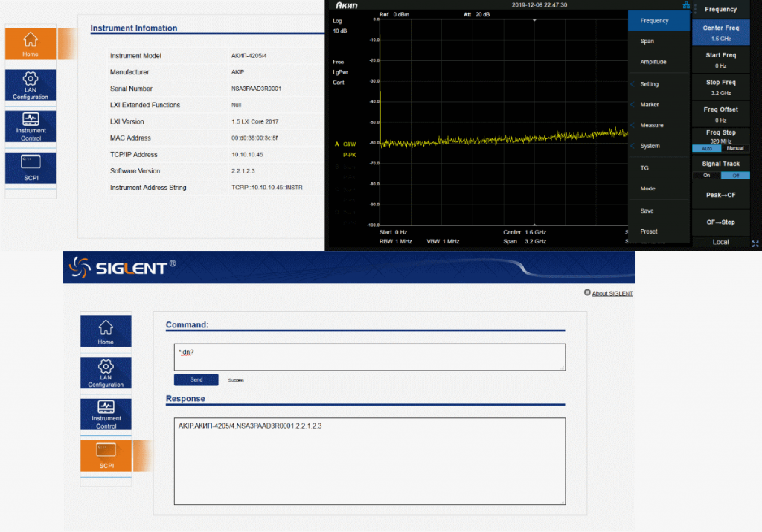Turn Signal Track Off
762x532 pixels.
pyautogui.click(x=735, y=176)
